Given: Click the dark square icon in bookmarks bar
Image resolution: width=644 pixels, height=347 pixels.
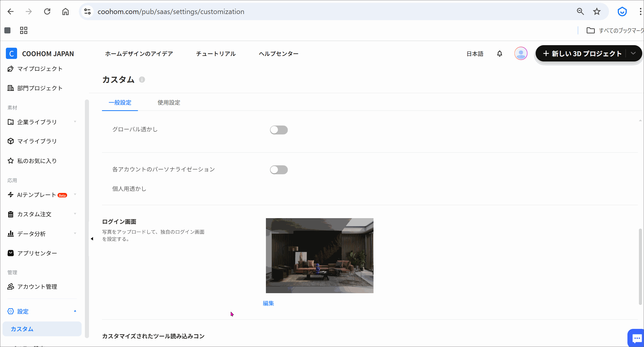Looking at the screenshot, I should pyautogui.click(x=7, y=30).
